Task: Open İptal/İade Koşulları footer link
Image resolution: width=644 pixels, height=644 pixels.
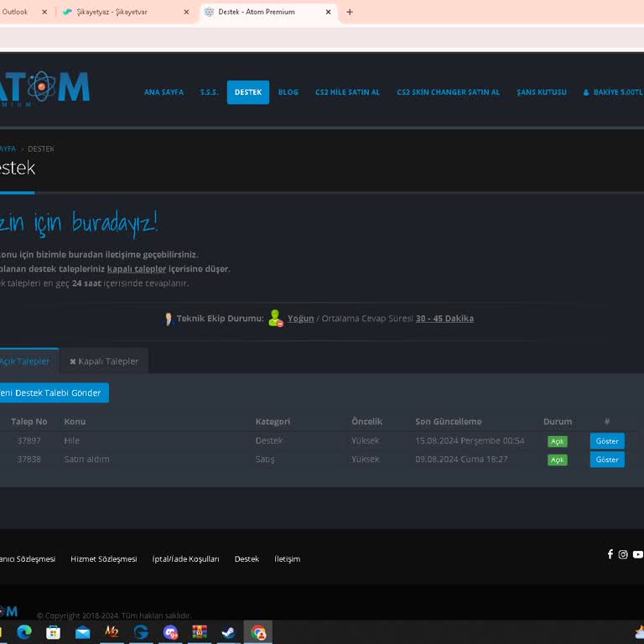Action: (185, 558)
